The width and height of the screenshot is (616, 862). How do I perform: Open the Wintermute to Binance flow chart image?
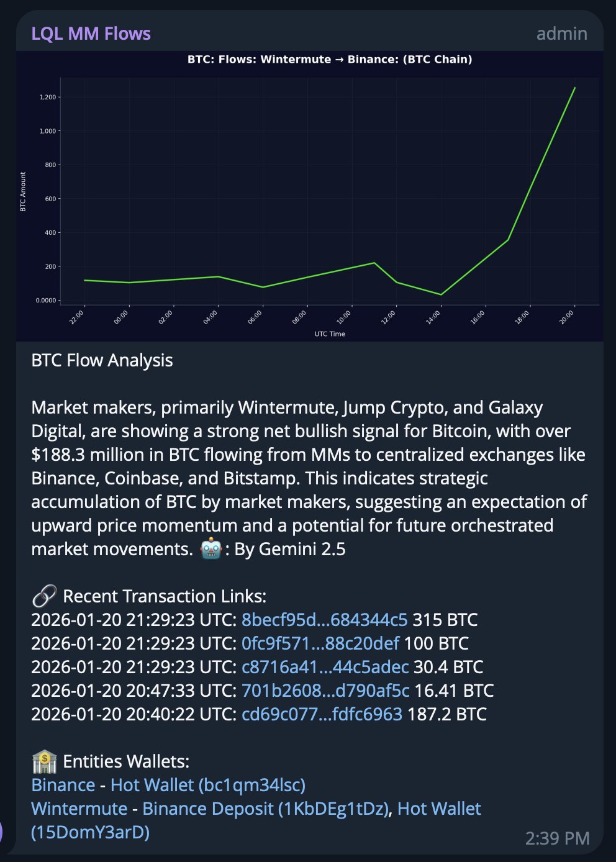pos(309,196)
